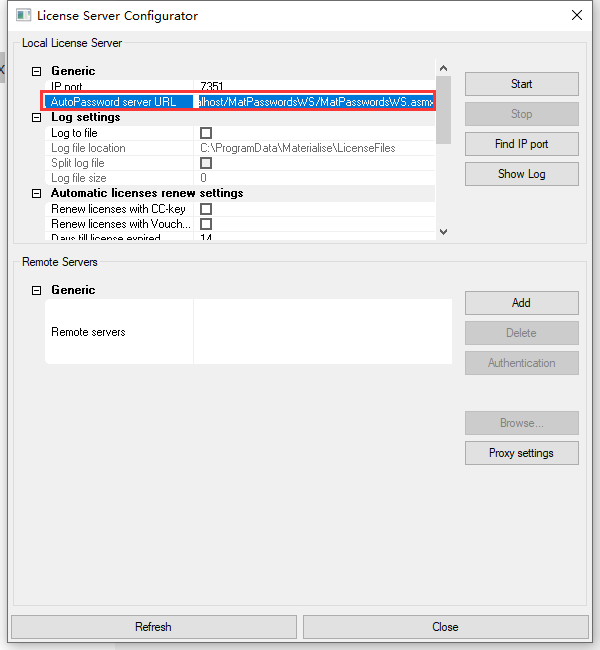This screenshot has width=600, height=650.
Task: Click the Log file size value 0
Action: pos(203,178)
